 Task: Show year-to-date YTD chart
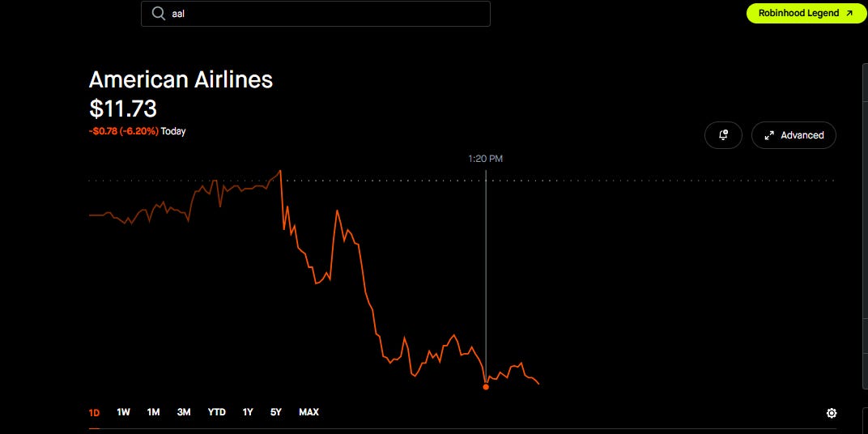[x=216, y=412]
